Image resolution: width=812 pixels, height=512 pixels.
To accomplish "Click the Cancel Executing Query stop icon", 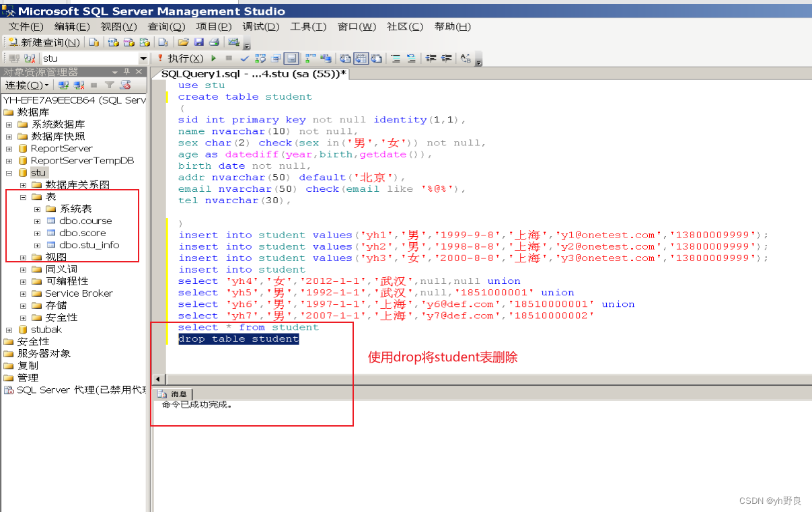I will (x=229, y=59).
